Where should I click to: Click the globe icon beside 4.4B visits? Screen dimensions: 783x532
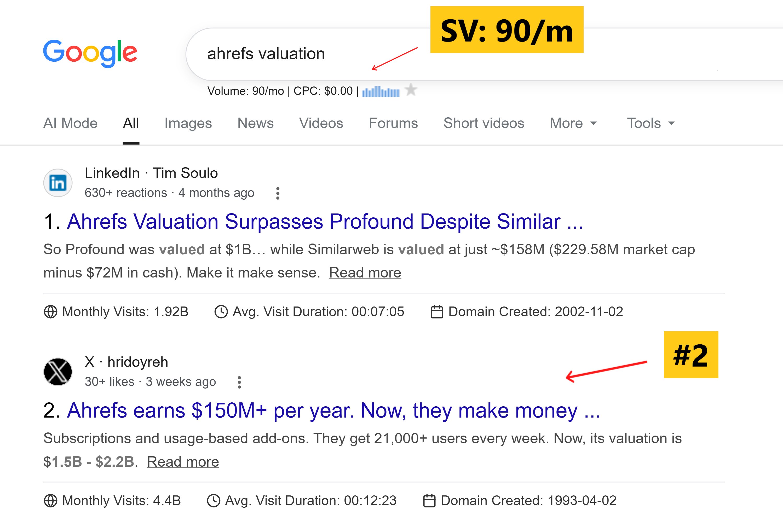pyautogui.click(x=50, y=501)
